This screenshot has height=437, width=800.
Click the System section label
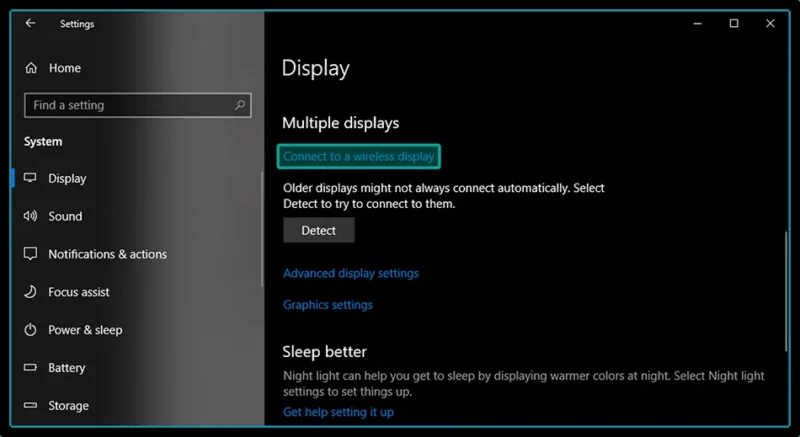43,142
